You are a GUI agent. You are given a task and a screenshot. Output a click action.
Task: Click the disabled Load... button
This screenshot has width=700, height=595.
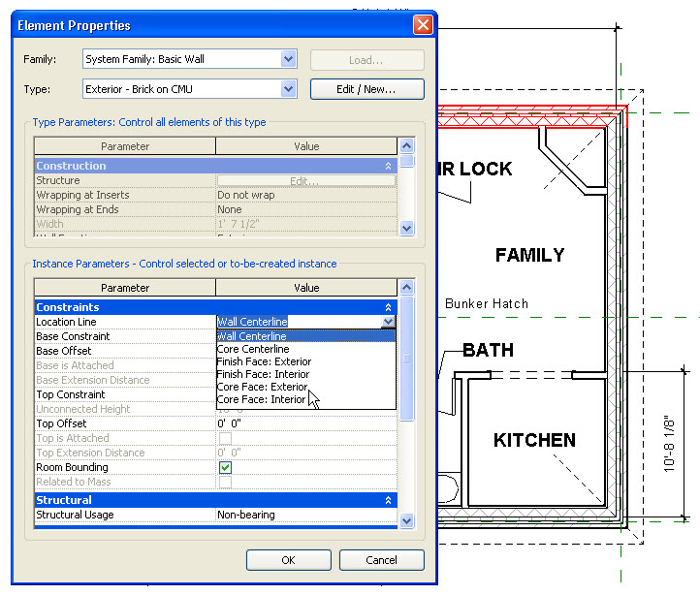point(366,60)
